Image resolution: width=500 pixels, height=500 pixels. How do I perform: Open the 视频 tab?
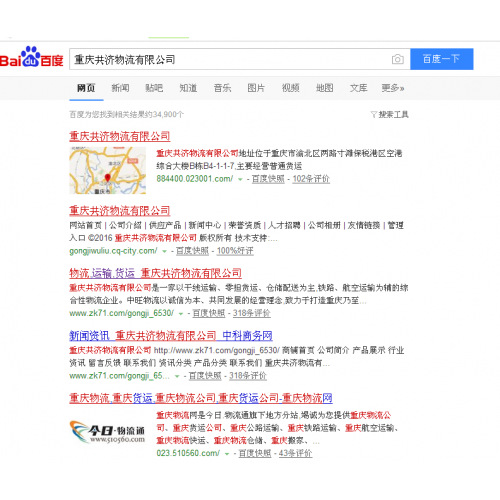290,88
